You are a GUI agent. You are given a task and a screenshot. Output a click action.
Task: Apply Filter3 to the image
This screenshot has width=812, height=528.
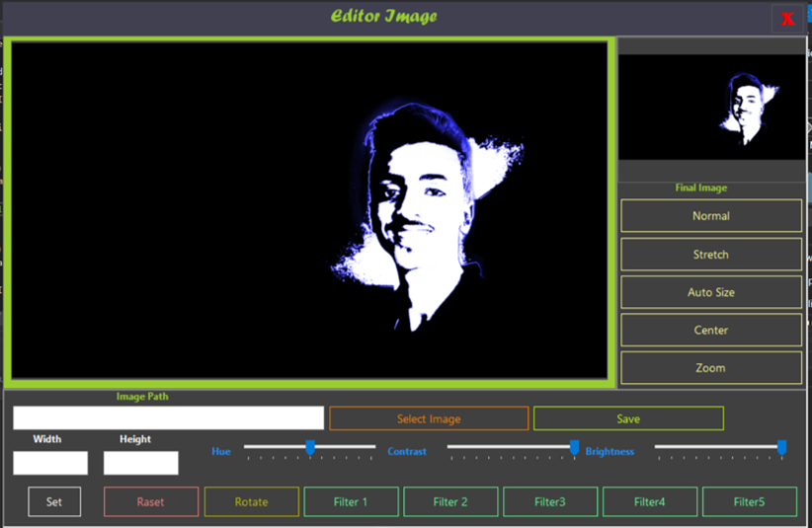tap(550, 502)
